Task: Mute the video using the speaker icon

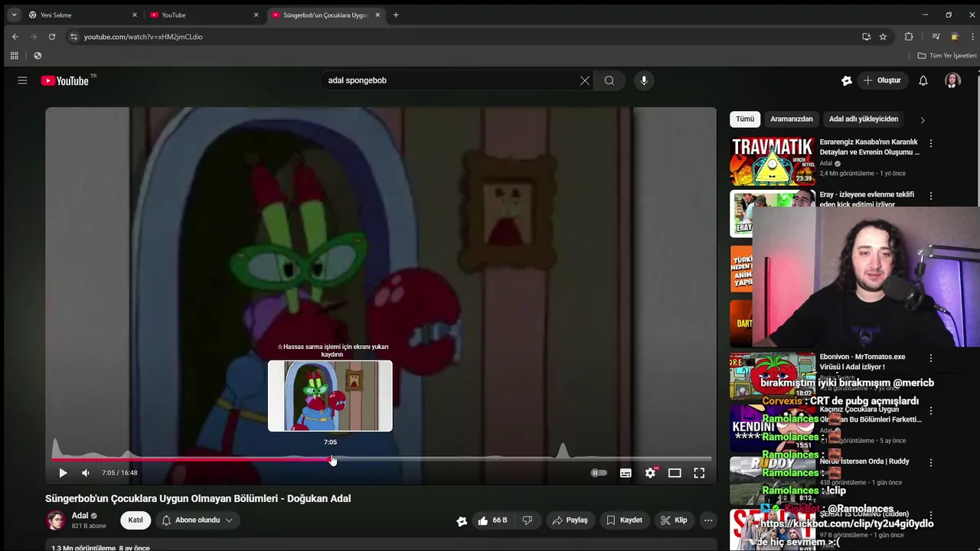Action: point(86,473)
